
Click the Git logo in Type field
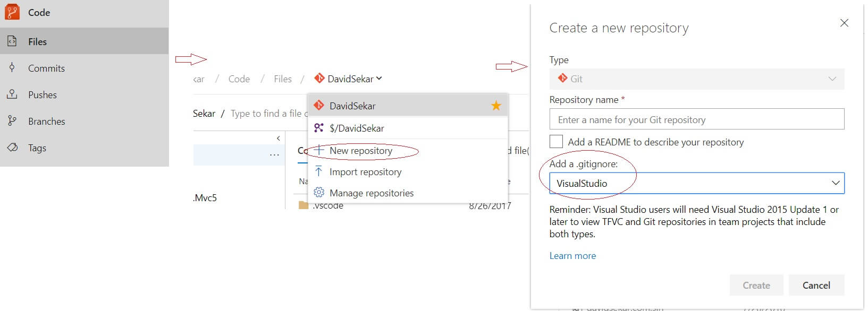point(562,79)
